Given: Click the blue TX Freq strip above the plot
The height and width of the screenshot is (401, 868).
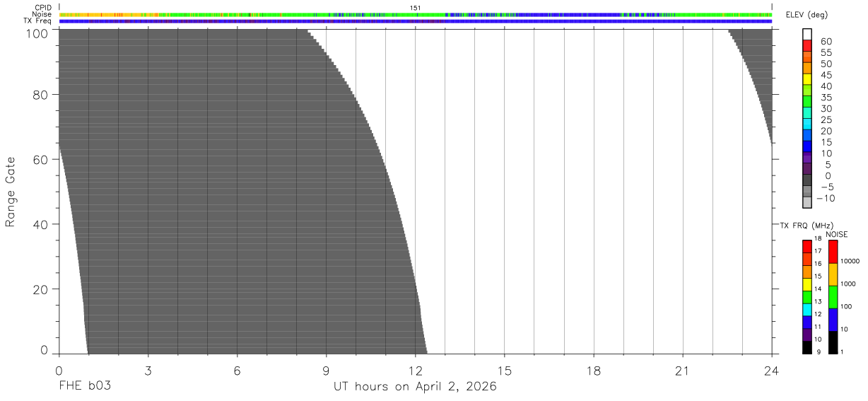Looking at the screenshot, I should (415, 21).
